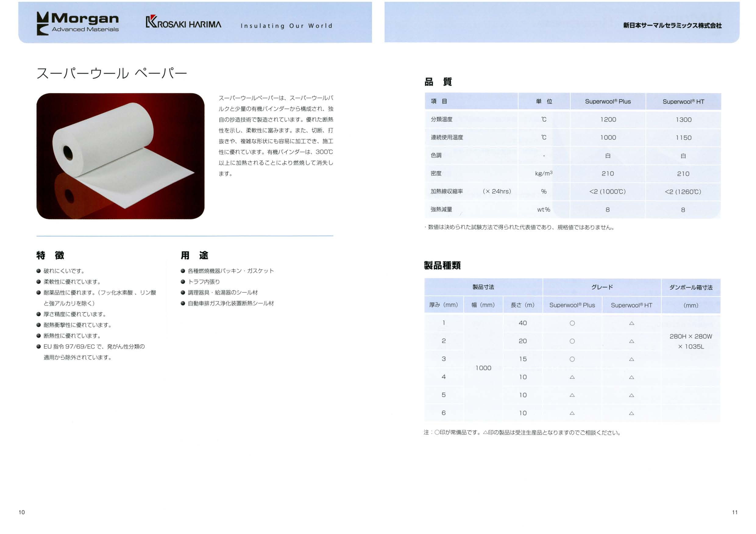Viewport: 756px width, 534px height.
Task: Click the 密度 row label
Action: click(x=436, y=174)
